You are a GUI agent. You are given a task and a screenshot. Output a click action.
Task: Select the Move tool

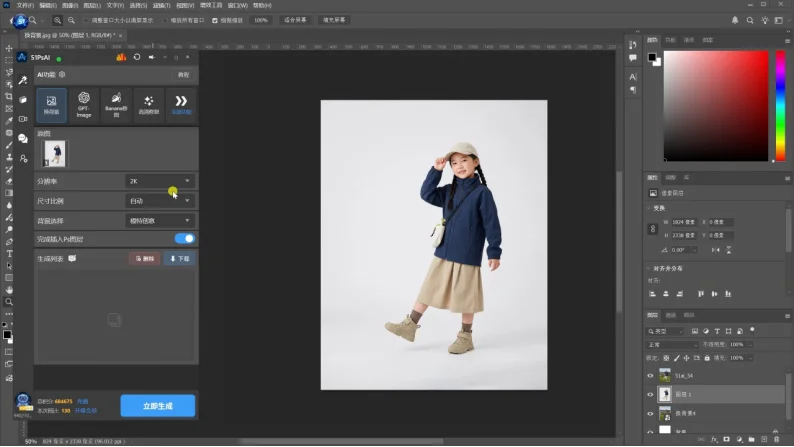point(9,48)
